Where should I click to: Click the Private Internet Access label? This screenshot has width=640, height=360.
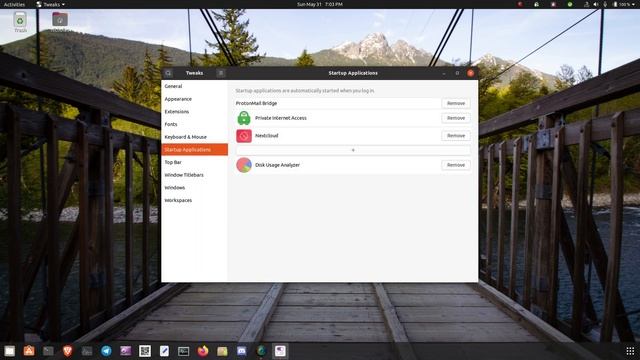tap(281, 118)
